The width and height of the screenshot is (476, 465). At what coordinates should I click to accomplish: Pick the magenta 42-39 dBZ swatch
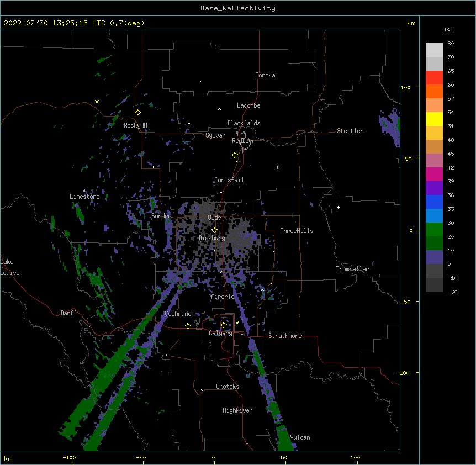click(x=434, y=175)
